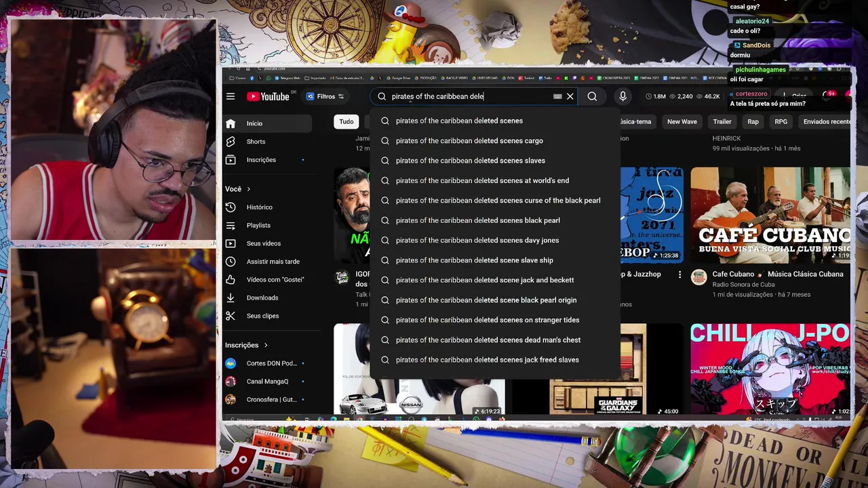Select the New Wave filter chip

[682, 121]
